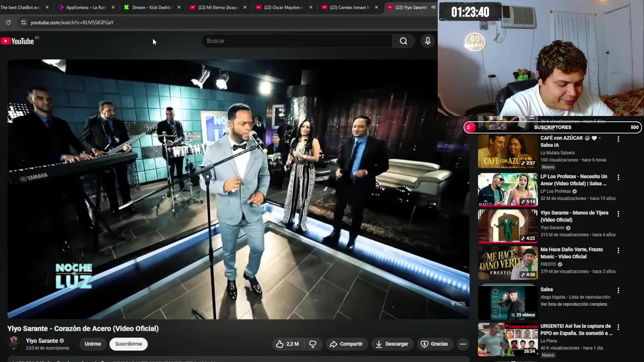The height and width of the screenshot is (362, 644).
Task: Click the youtube.com address bar URL
Action: pos(72,23)
